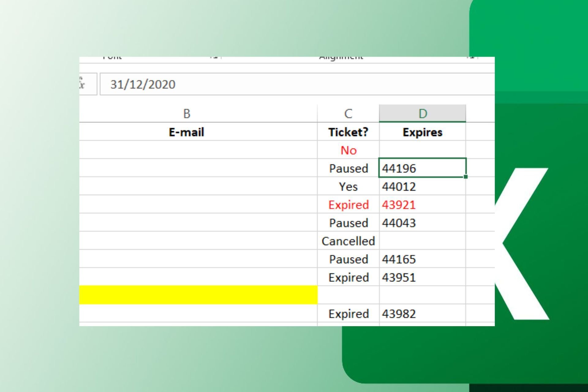Select the cell containing 44043
This screenshot has width=588, height=392.
pos(423,223)
